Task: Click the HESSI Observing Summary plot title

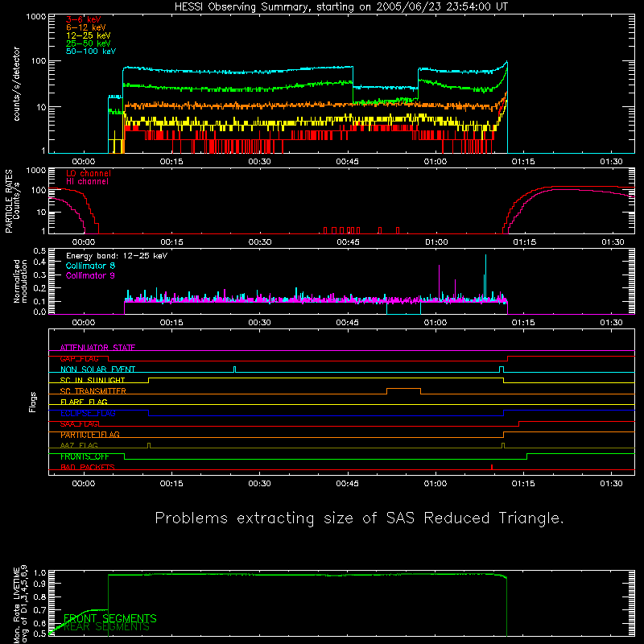Action: point(341,7)
